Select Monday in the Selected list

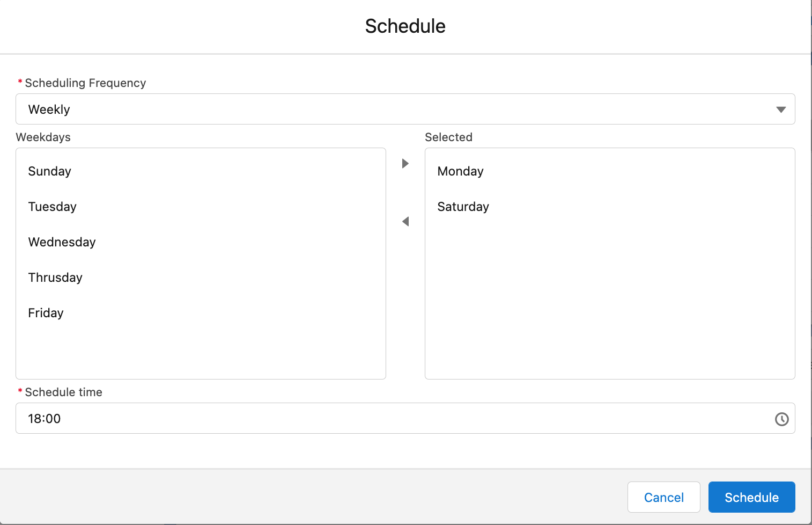click(x=461, y=171)
